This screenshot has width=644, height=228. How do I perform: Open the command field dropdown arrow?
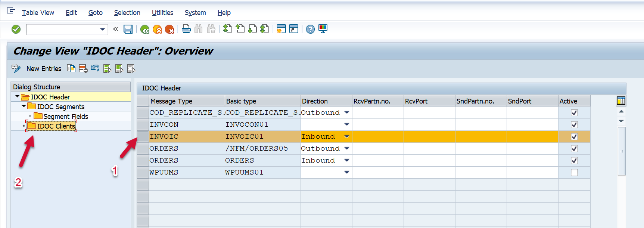pos(102,29)
